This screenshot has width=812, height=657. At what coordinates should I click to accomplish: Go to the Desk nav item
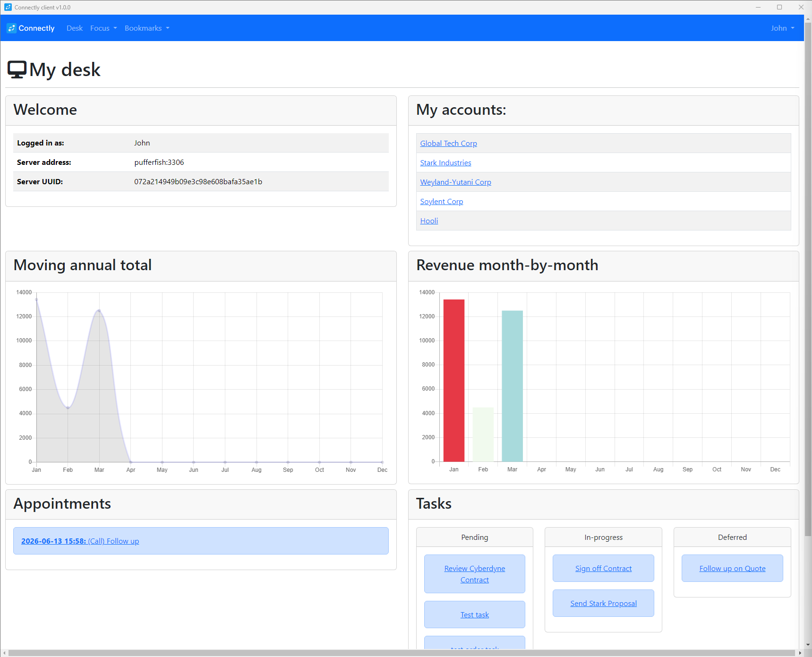point(74,28)
